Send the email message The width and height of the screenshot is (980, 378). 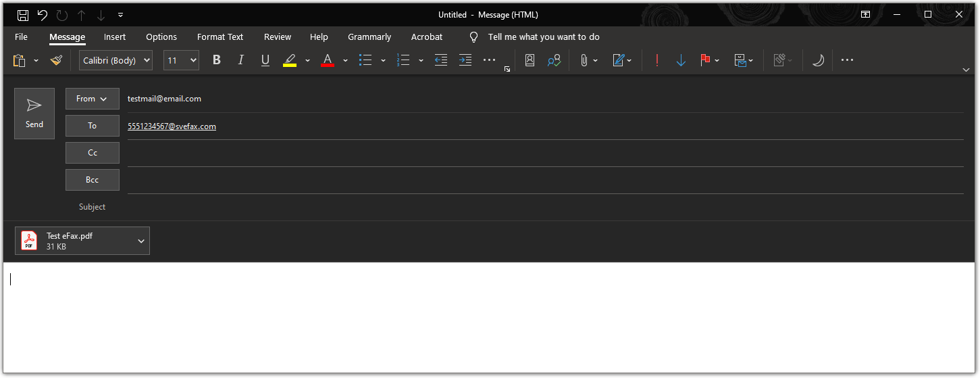34,114
